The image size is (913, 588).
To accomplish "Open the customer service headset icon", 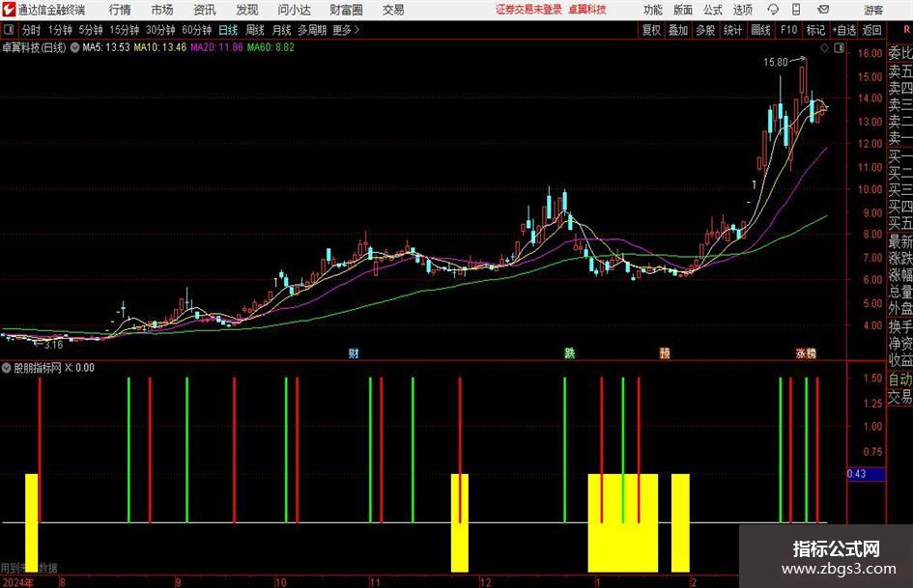I will click(x=773, y=10).
